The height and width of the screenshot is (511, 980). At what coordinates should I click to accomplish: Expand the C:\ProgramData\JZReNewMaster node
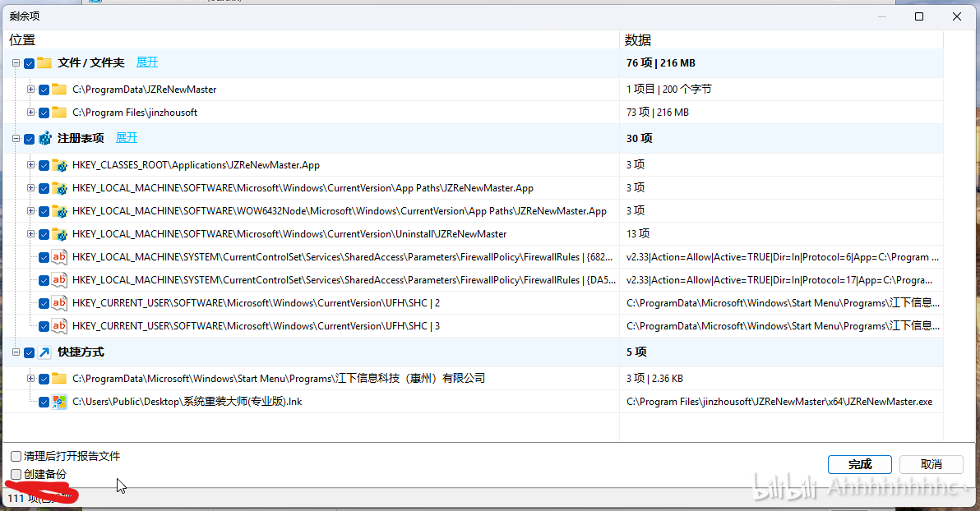click(30, 90)
